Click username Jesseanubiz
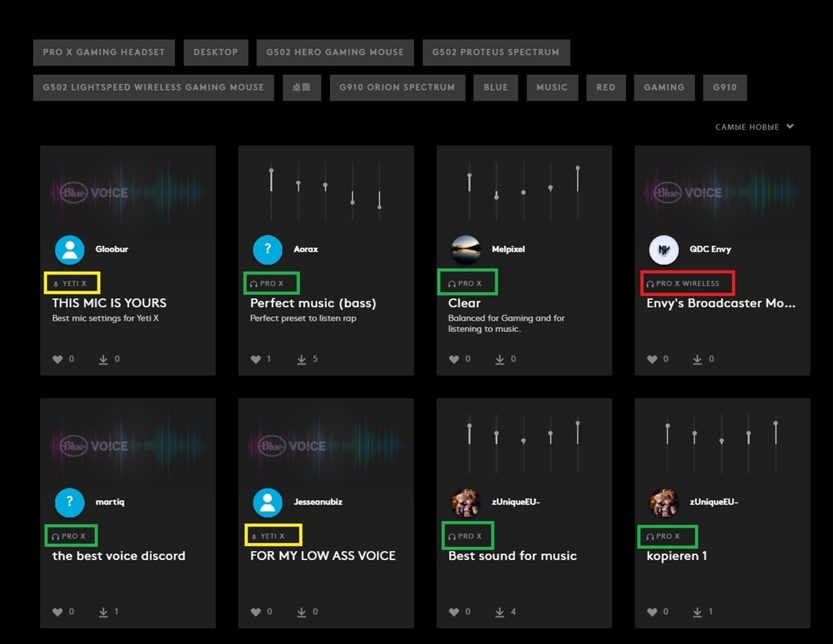This screenshot has width=833, height=644. click(318, 502)
